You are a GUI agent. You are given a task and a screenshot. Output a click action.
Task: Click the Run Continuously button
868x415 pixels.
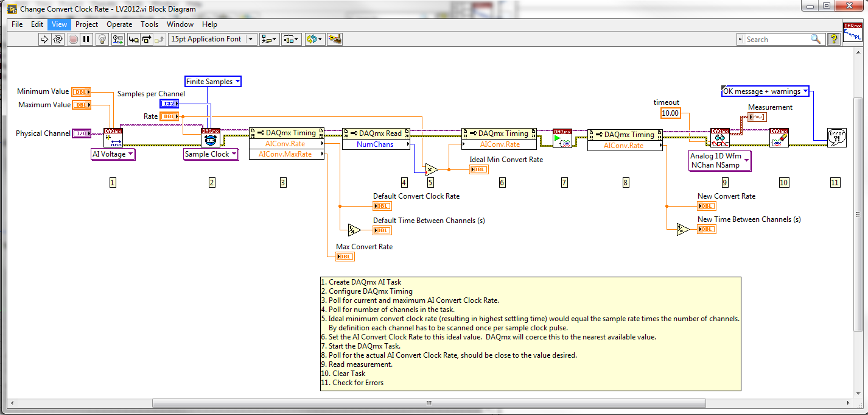[x=58, y=39]
